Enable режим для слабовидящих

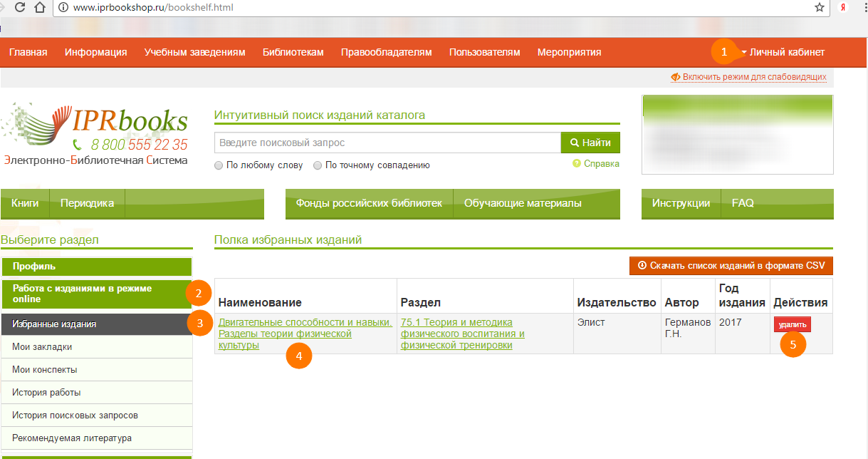tap(748, 77)
